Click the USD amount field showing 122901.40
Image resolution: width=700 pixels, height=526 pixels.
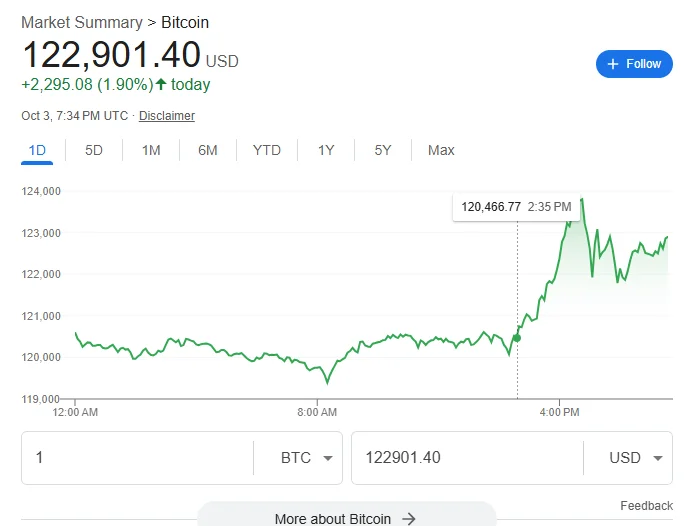(466, 458)
